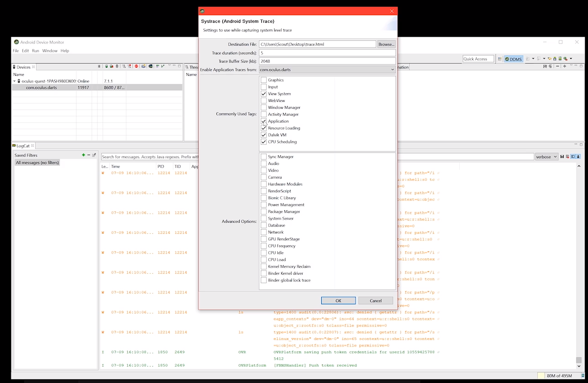Viewport: 588px width, 383px height.
Task: Enable the CPU Frequency advanced option
Action: [264, 246]
